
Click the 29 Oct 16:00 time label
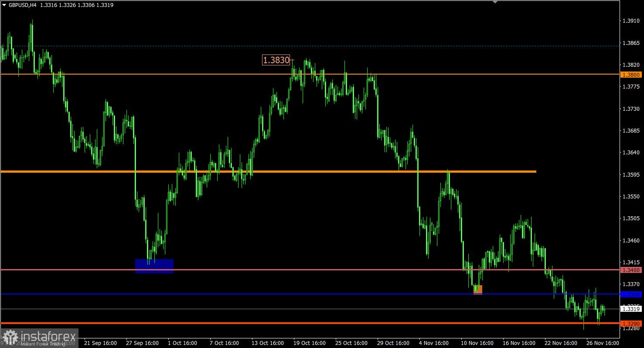click(x=393, y=343)
